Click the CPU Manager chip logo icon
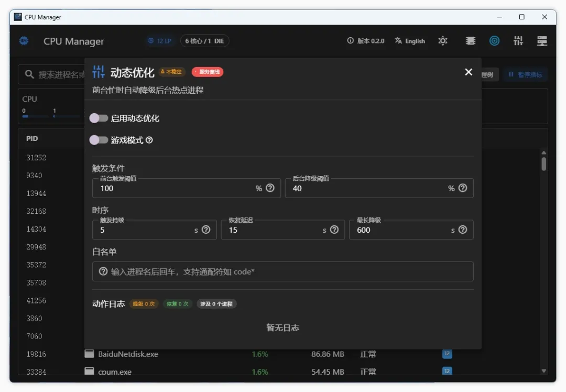 (x=24, y=41)
